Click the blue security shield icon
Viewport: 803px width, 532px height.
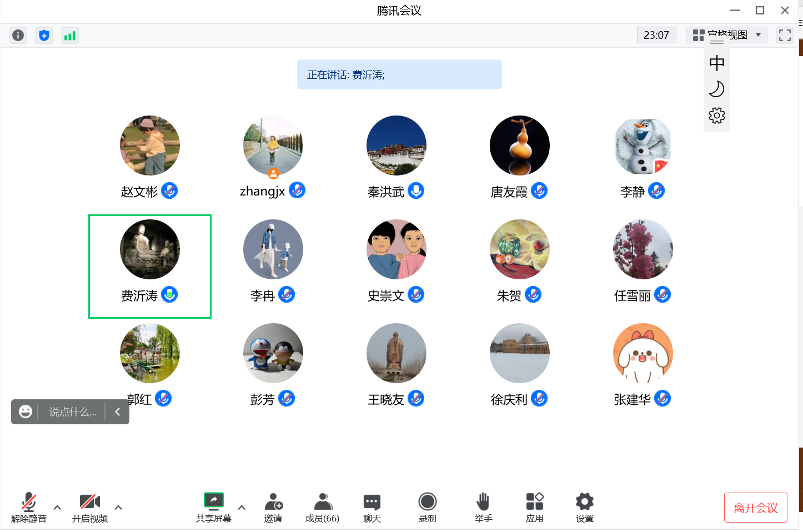44,36
